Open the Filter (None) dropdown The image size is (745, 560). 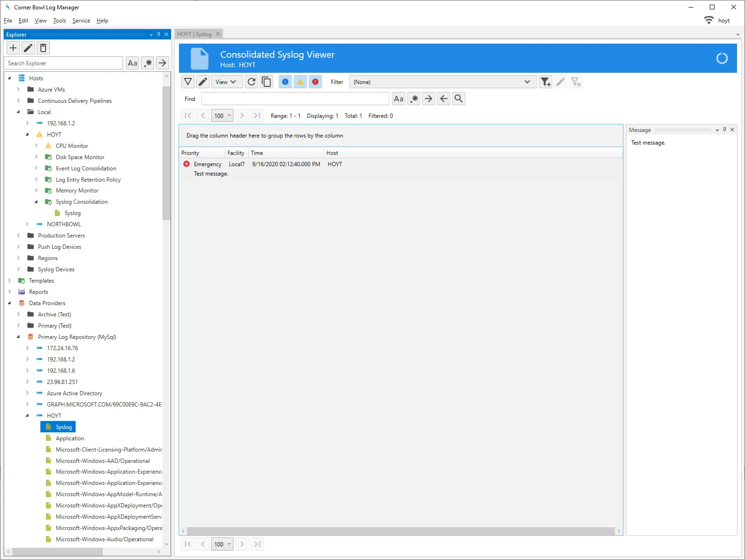coord(441,82)
